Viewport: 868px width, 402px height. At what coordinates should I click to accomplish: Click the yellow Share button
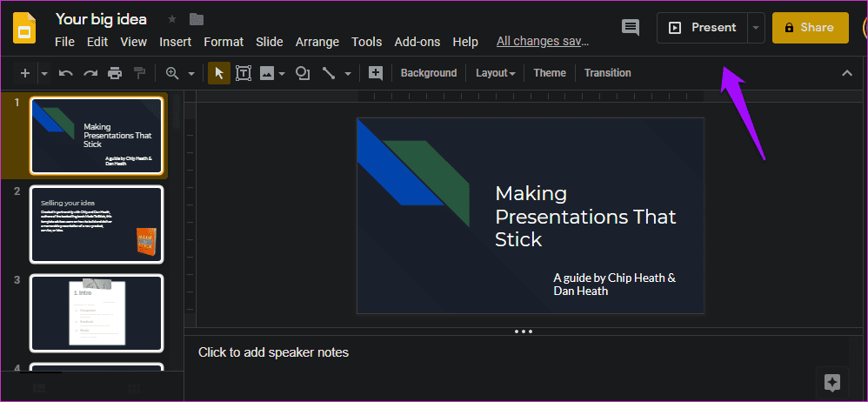[x=811, y=28]
